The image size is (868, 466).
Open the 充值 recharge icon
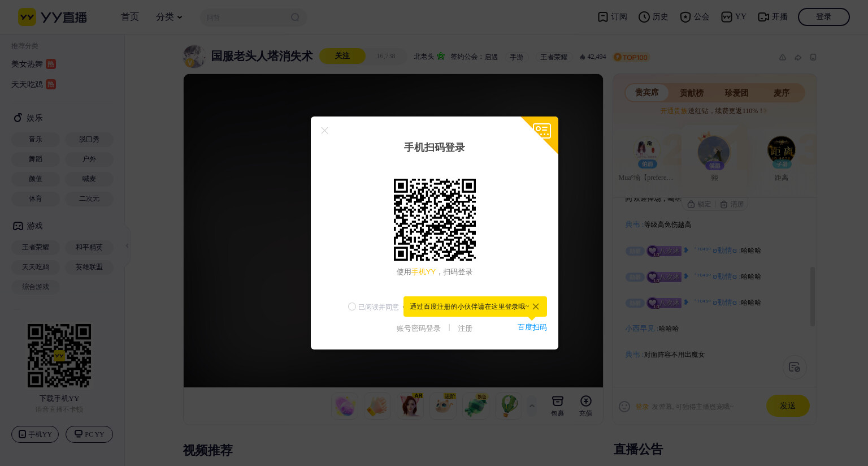click(586, 406)
